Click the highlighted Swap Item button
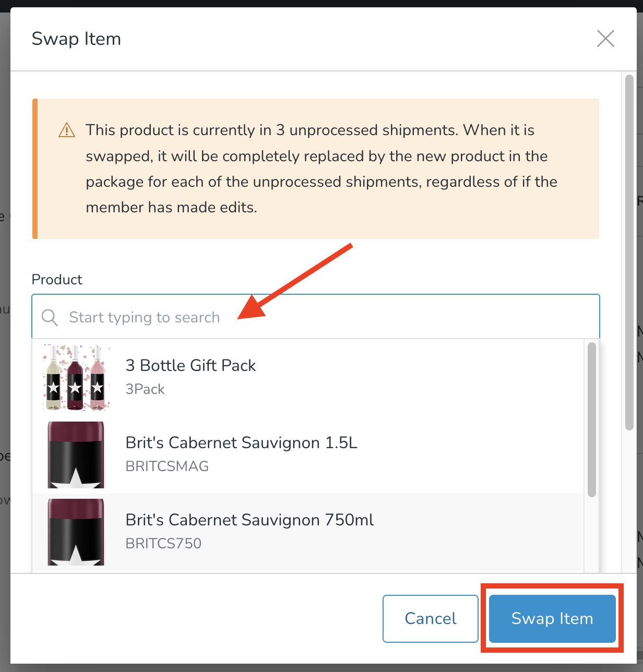The image size is (643, 672). [x=551, y=618]
